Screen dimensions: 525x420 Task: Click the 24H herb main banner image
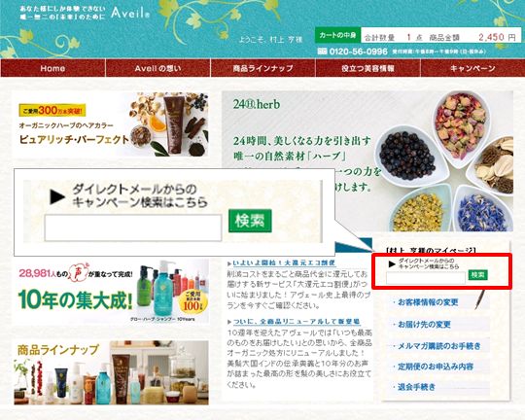[x=367, y=160]
